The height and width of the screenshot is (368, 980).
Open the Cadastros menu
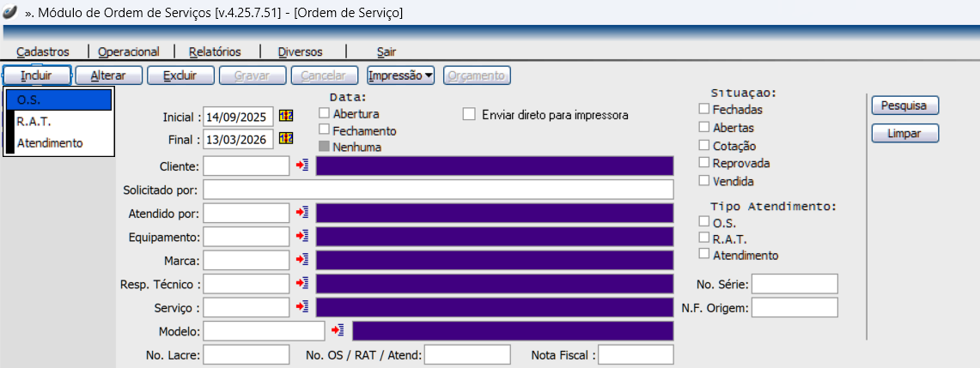pos(42,51)
